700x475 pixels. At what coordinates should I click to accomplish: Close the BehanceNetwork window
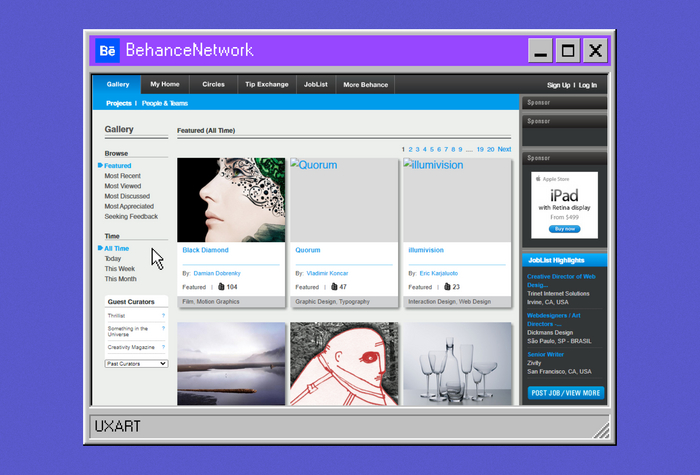tap(595, 50)
